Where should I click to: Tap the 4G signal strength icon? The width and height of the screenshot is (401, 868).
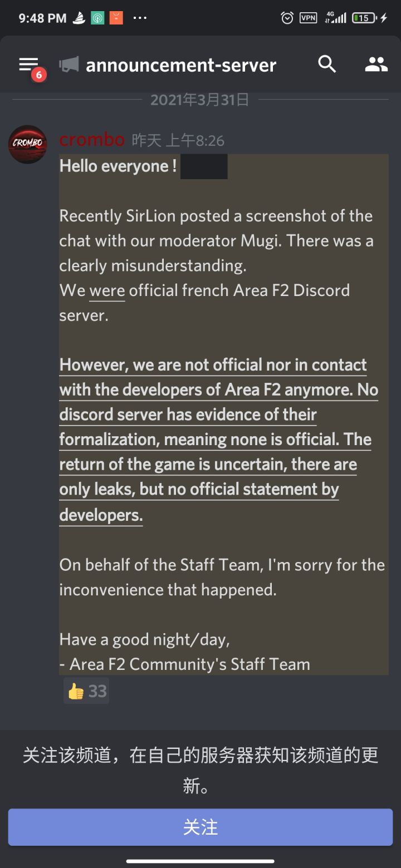click(335, 18)
